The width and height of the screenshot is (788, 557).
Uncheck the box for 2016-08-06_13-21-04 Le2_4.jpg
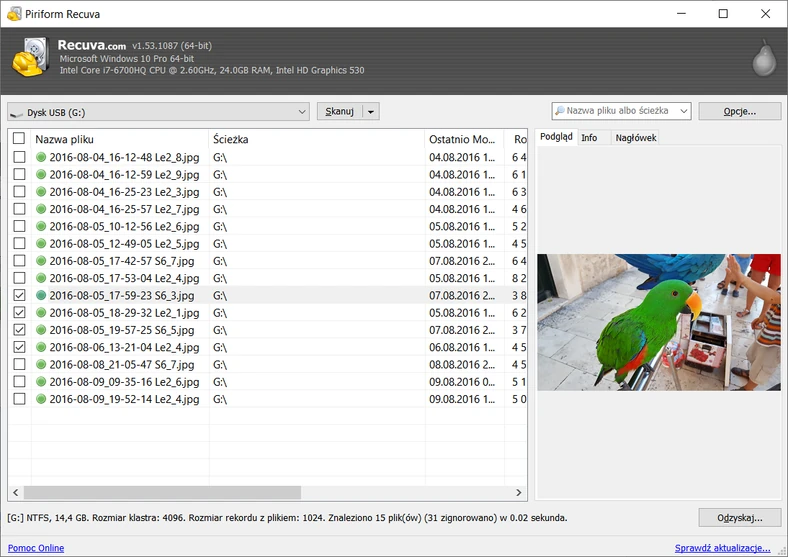tap(19, 347)
